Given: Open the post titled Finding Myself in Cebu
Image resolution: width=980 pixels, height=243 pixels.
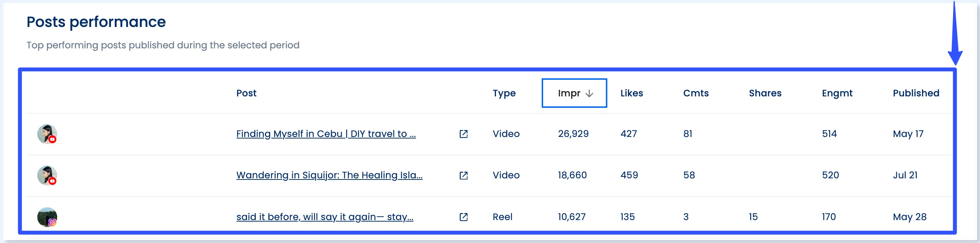Looking at the screenshot, I should click(x=326, y=134).
